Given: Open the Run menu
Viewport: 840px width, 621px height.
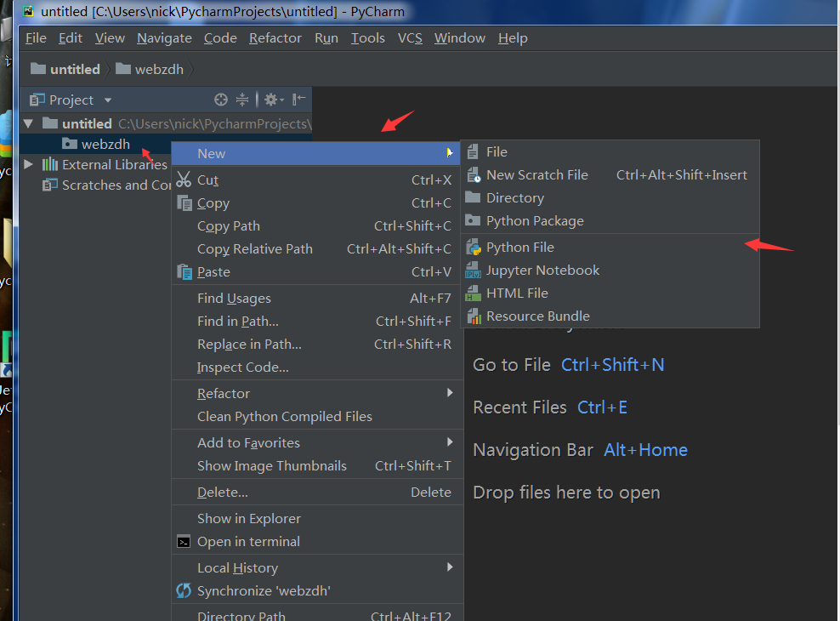Looking at the screenshot, I should [x=326, y=38].
